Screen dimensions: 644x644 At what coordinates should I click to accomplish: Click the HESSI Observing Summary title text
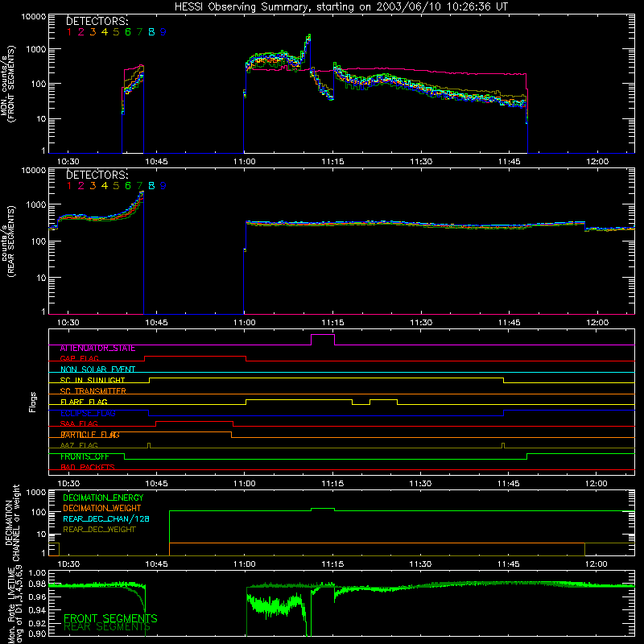(x=341, y=6)
